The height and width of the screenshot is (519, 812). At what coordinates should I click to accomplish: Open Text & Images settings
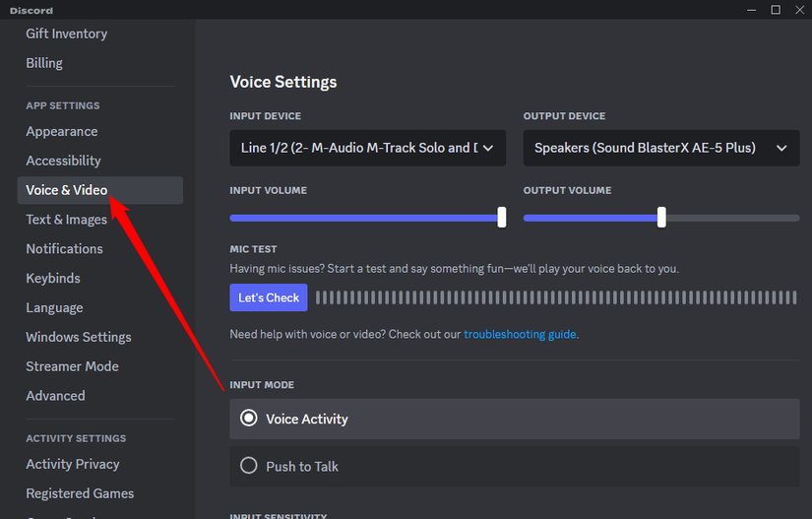tap(66, 220)
